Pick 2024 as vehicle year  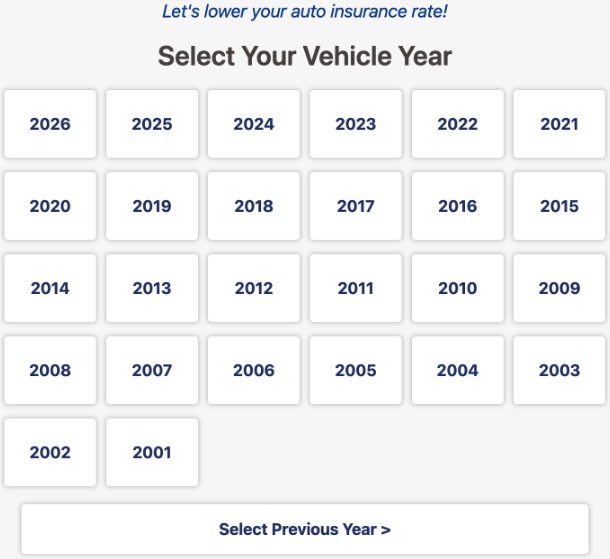pyautogui.click(x=254, y=124)
